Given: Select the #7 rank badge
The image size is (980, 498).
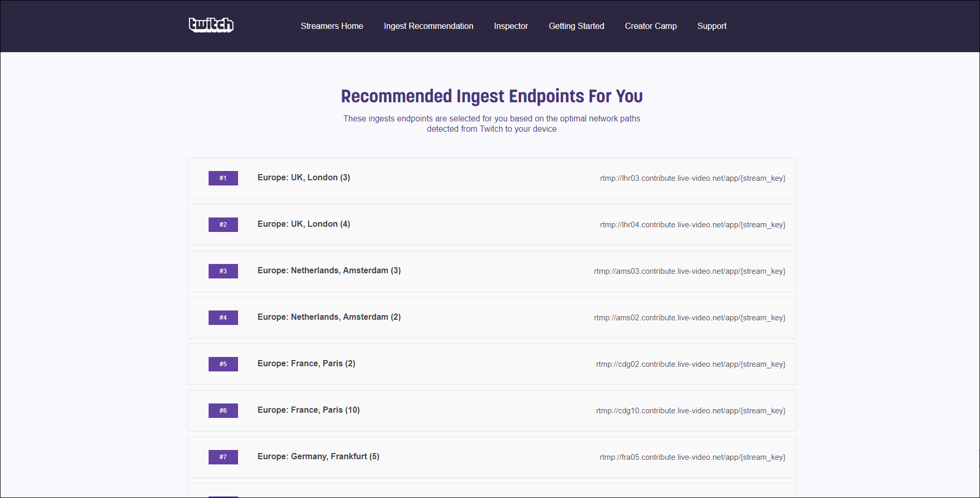Looking at the screenshot, I should point(223,457).
